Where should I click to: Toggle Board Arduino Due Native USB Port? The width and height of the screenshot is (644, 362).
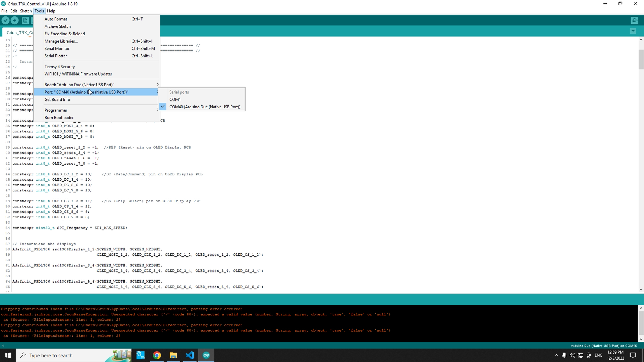tap(80, 84)
